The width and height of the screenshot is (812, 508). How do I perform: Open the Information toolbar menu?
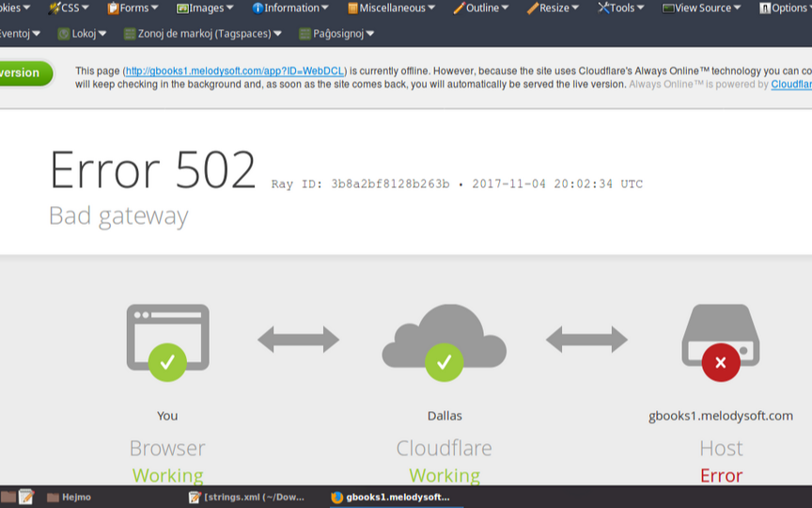290,8
